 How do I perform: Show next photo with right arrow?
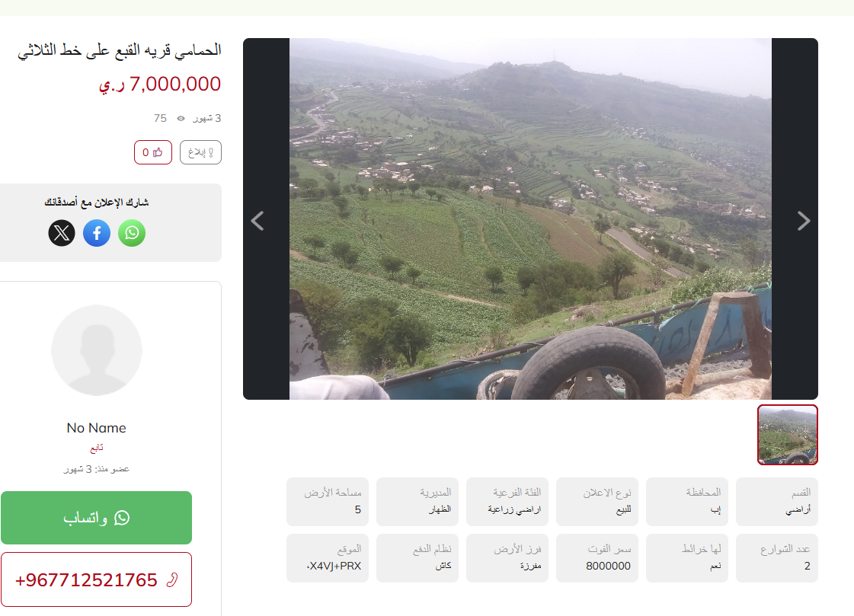pyautogui.click(x=804, y=221)
